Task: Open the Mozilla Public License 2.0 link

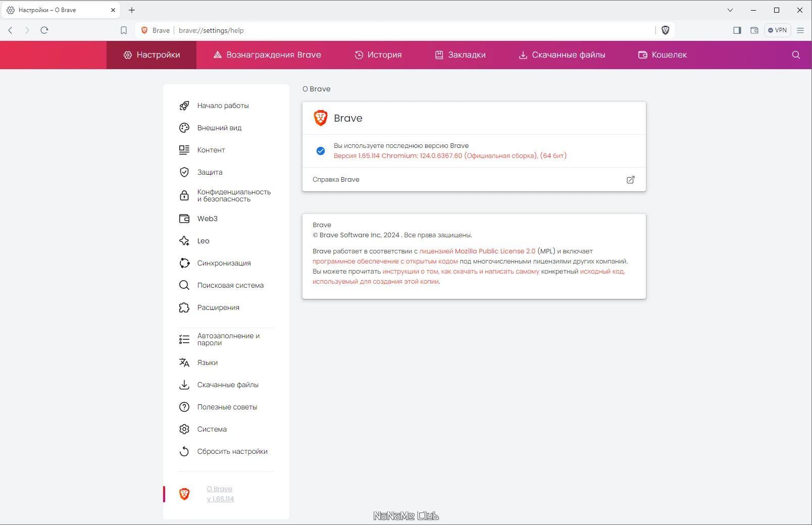Action: pyautogui.click(x=477, y=251)
